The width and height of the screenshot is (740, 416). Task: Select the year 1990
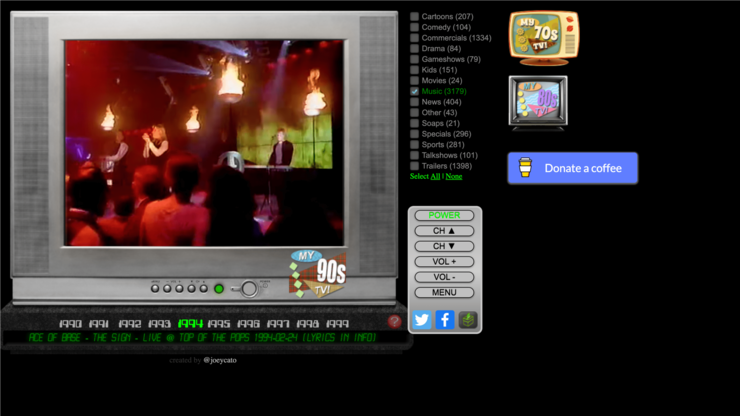(x=70, y=324)
